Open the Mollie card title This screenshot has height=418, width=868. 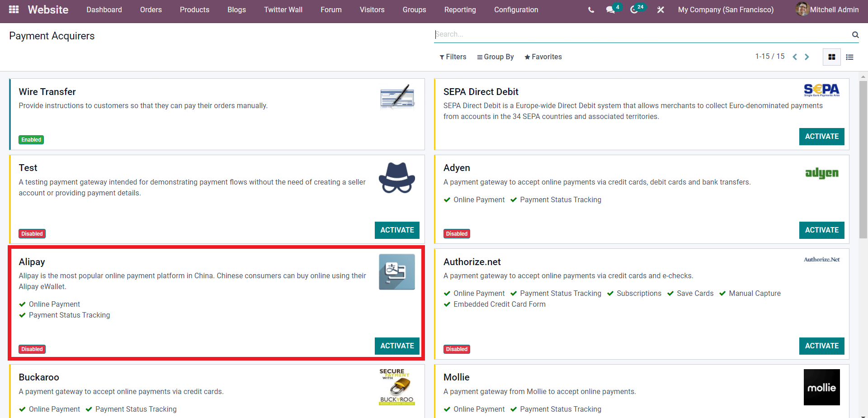(x=456, y=377)
